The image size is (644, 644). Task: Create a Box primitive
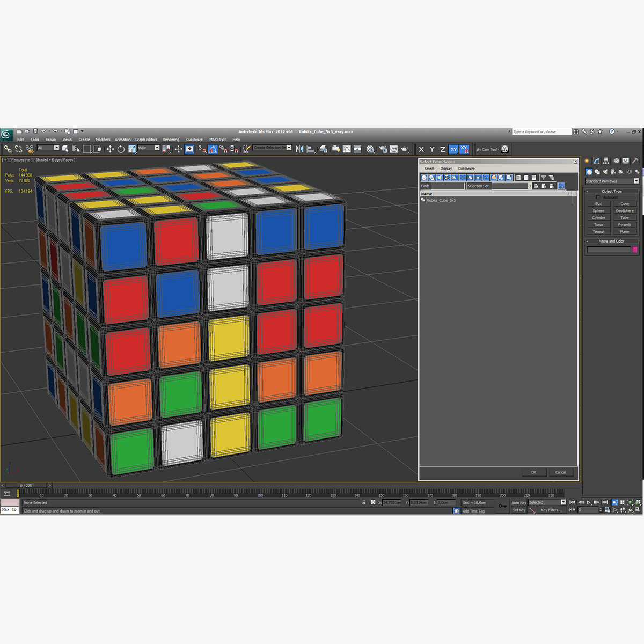(598, 204)
